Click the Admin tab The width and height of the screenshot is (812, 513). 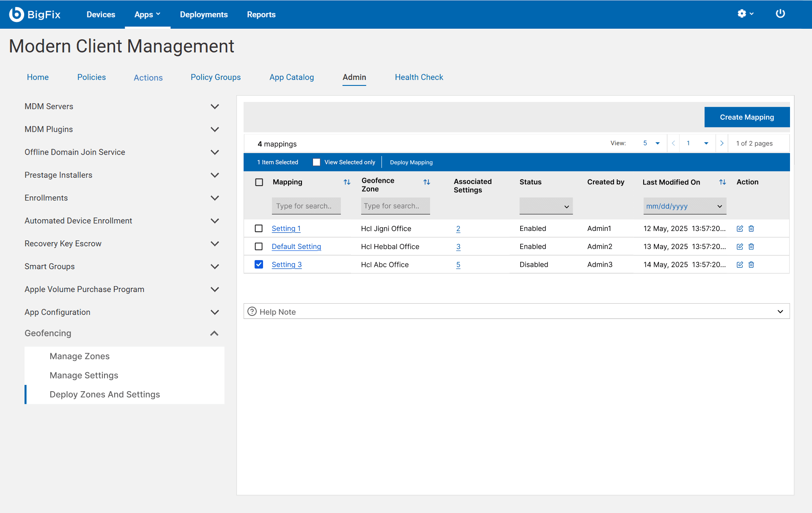pos(354,77)
